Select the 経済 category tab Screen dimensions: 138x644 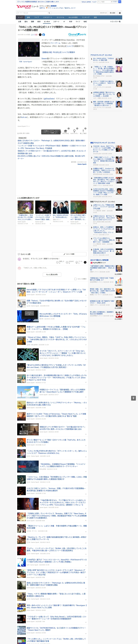tap(39, 22)
